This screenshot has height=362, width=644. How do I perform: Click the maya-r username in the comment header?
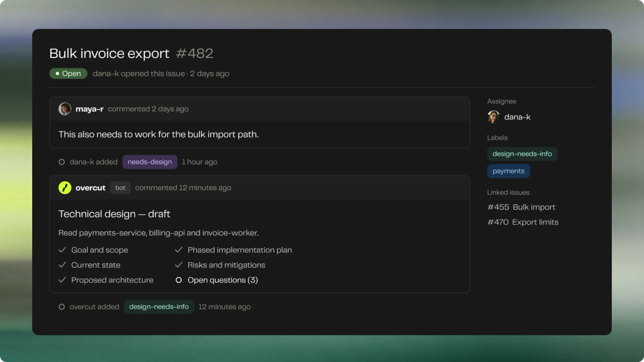click(x=89, y=109)
